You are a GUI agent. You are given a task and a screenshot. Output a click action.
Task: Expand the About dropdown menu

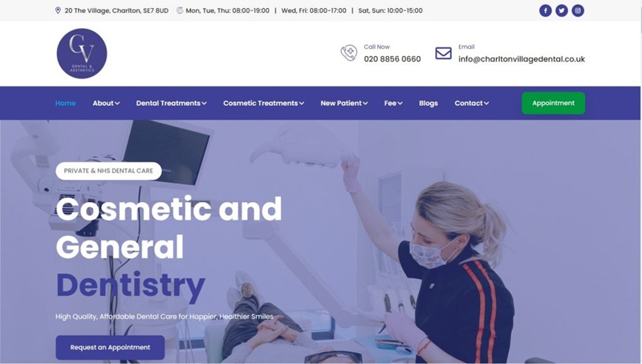(x=106, y=103)
